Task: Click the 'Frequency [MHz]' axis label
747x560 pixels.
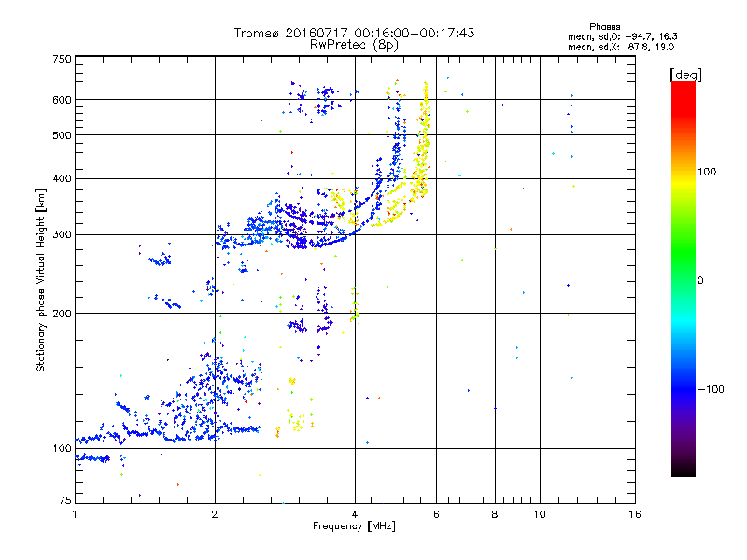Action: [354, 526]
